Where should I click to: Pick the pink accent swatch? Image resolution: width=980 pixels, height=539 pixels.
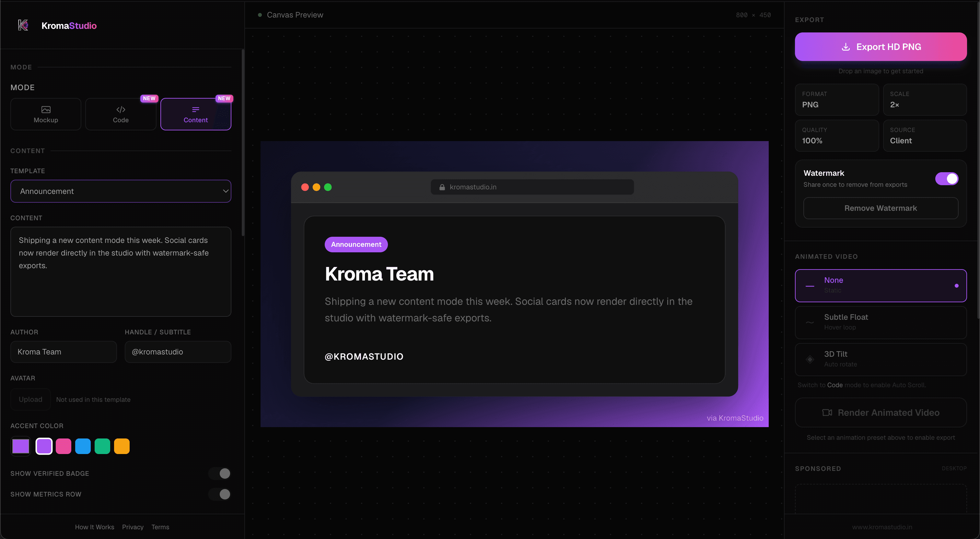pos(63,446)
